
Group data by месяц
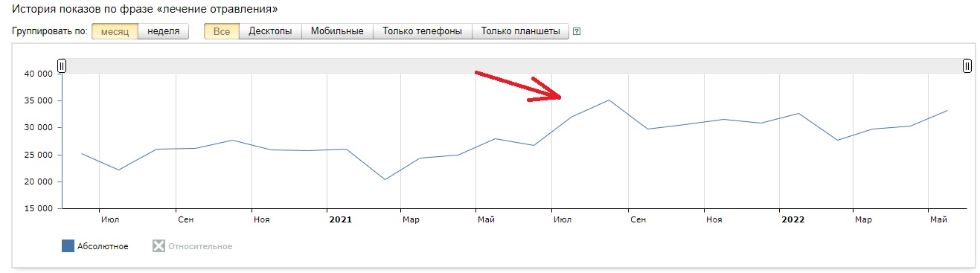(115, 31)
